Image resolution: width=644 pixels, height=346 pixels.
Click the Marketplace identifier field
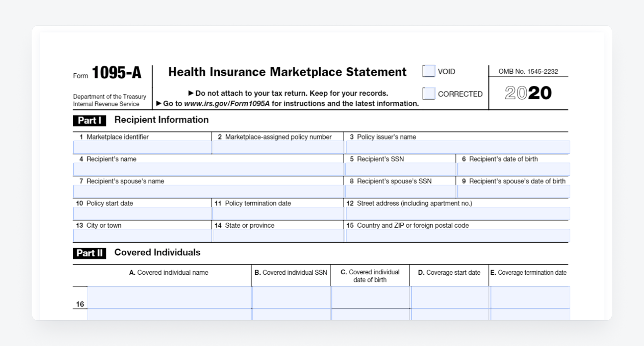142,147
